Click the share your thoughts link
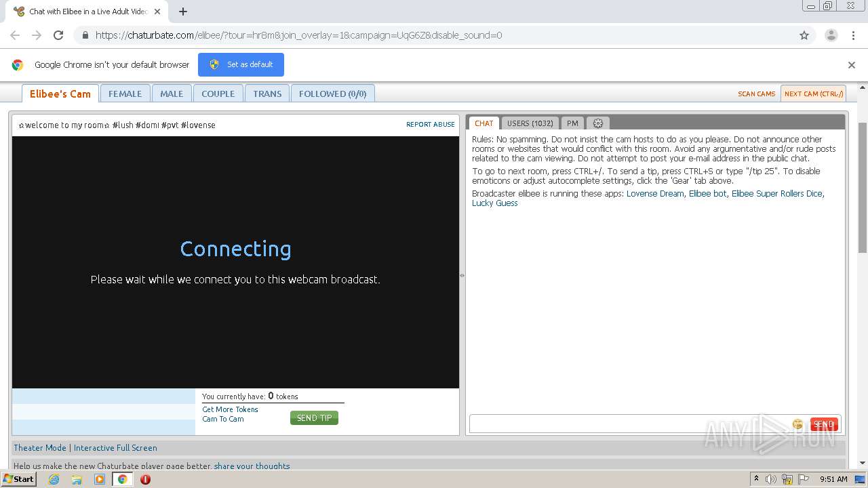The width and height of the screenshot is (868, 488). (x=252, y=466)
